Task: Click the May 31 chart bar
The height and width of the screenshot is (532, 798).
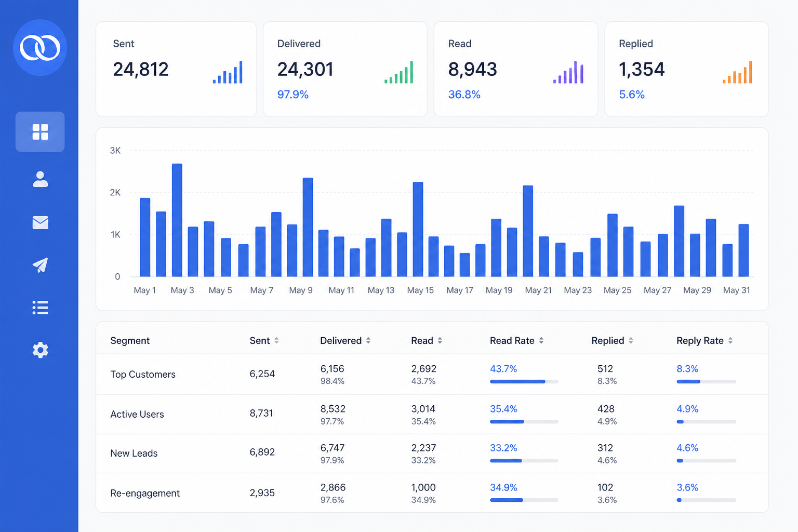Action: tap(743, 250)
